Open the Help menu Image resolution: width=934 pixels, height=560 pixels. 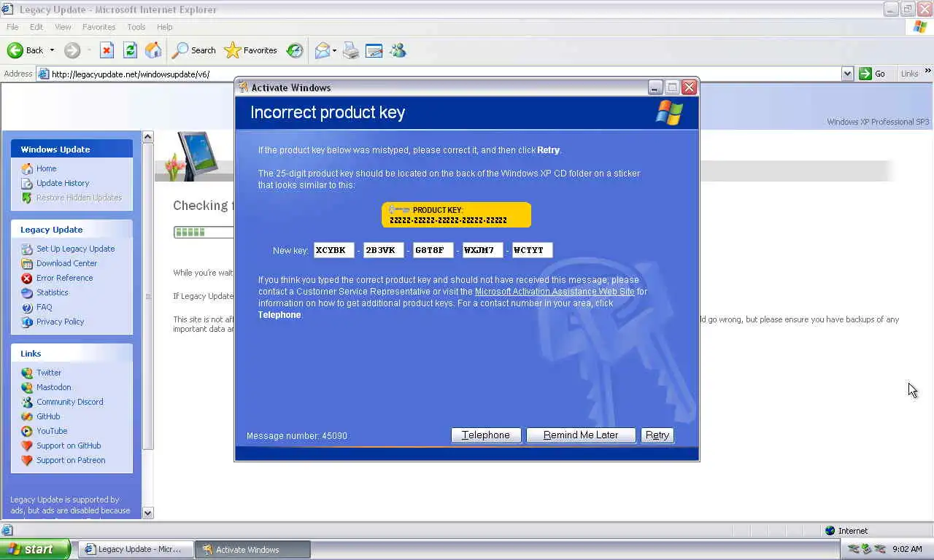point(164,27)
